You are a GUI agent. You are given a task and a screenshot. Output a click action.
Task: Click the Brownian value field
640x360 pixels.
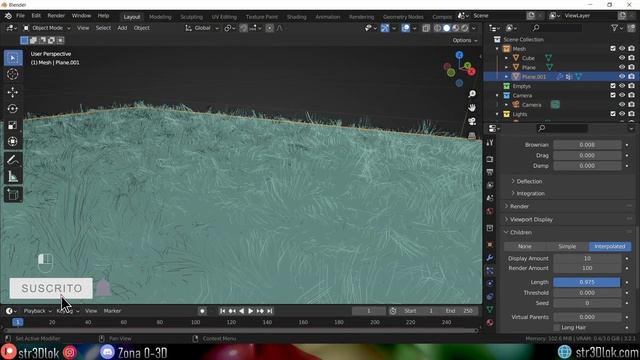click(587, 144)
